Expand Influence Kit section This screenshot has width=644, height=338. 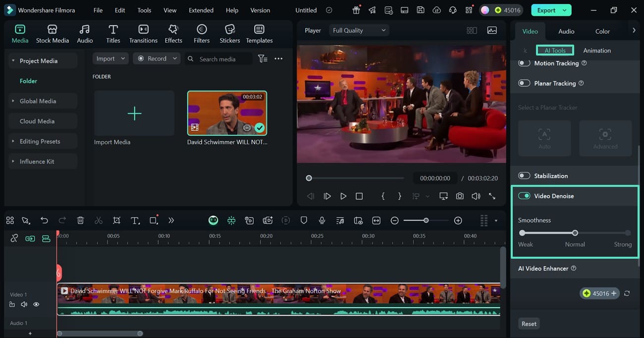(13, 162)
